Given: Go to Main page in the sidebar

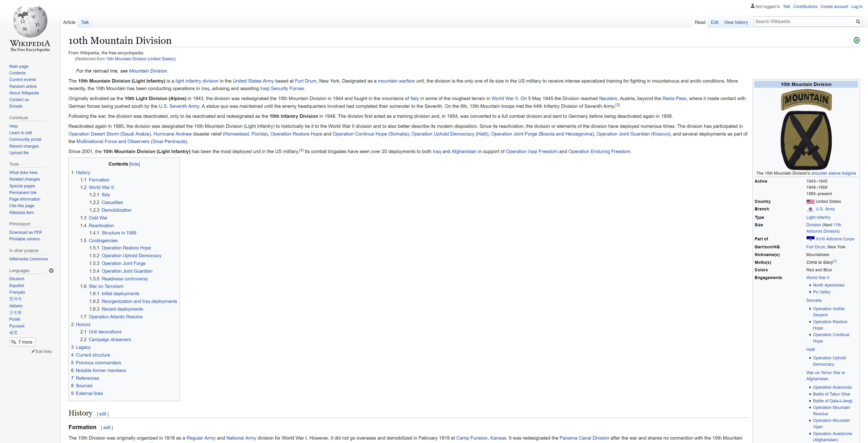Looking at the screenshot, I should pos(19,66).
